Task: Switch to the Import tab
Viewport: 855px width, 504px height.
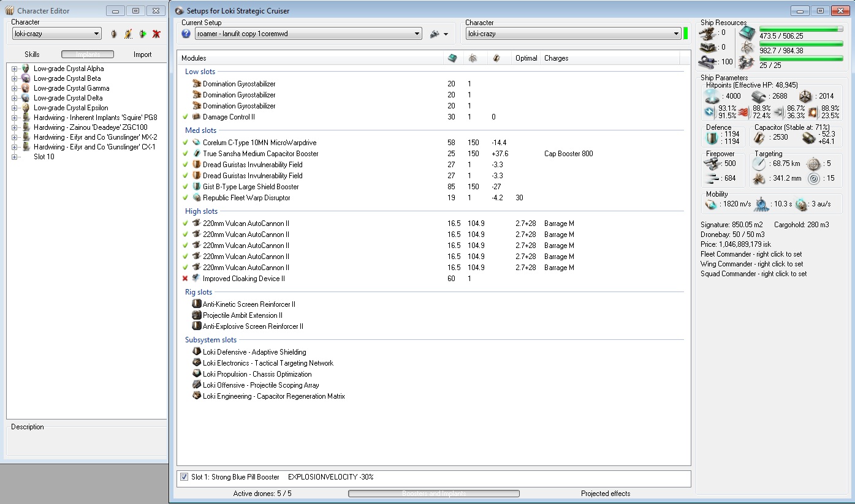Action: click(143, 55)
